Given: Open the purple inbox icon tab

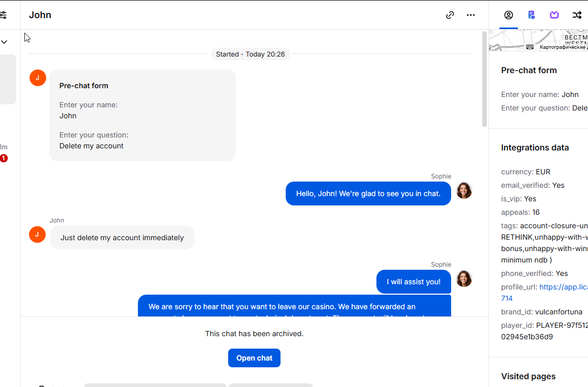Looking at the screenshot, I should pyautogui.click(x=554, y=15).
